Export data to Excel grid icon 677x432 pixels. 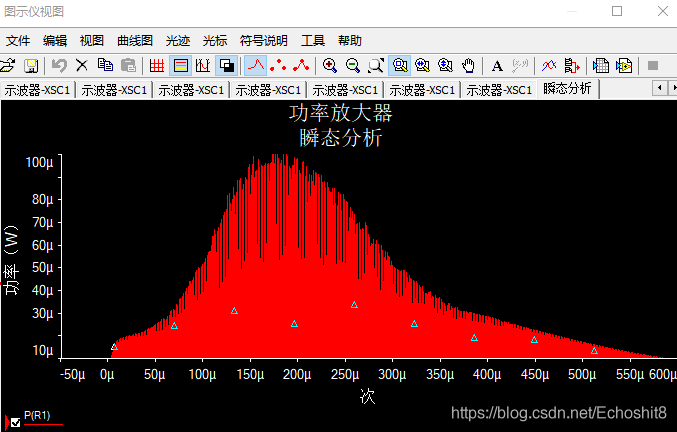(601, 66)
